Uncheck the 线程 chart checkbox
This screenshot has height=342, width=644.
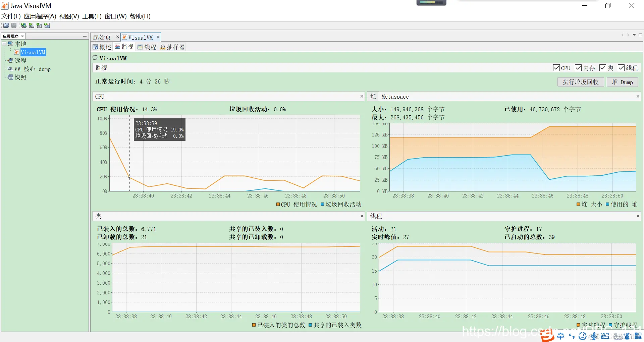(x=621, y=68)
